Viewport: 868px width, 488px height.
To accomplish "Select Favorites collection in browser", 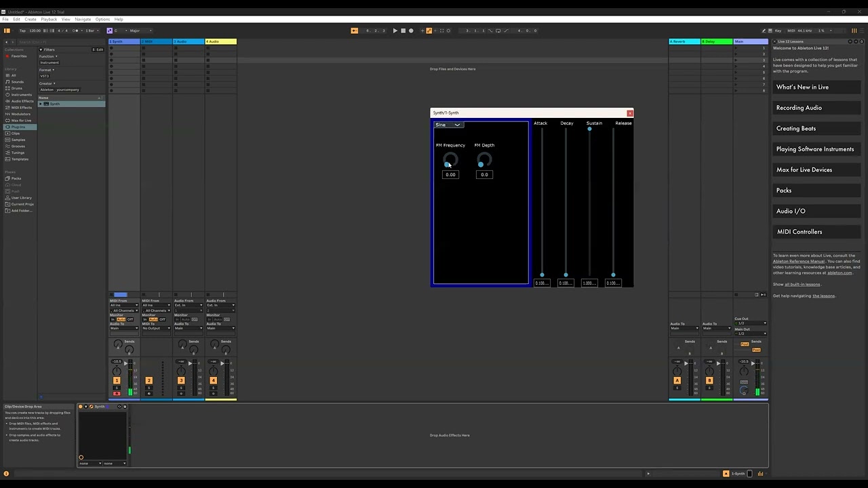I will tap(18, 56).
